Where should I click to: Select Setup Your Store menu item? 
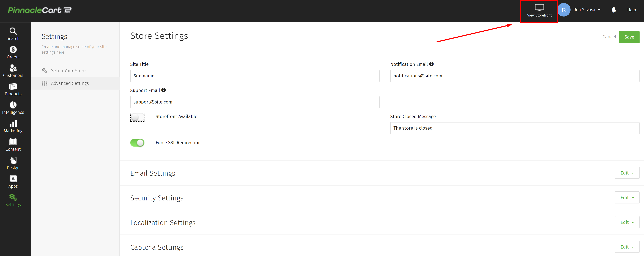coord(68,71)
